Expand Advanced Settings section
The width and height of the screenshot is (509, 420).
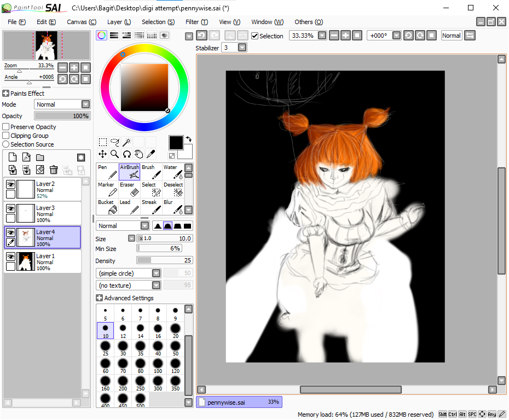(x=99, y=297)
